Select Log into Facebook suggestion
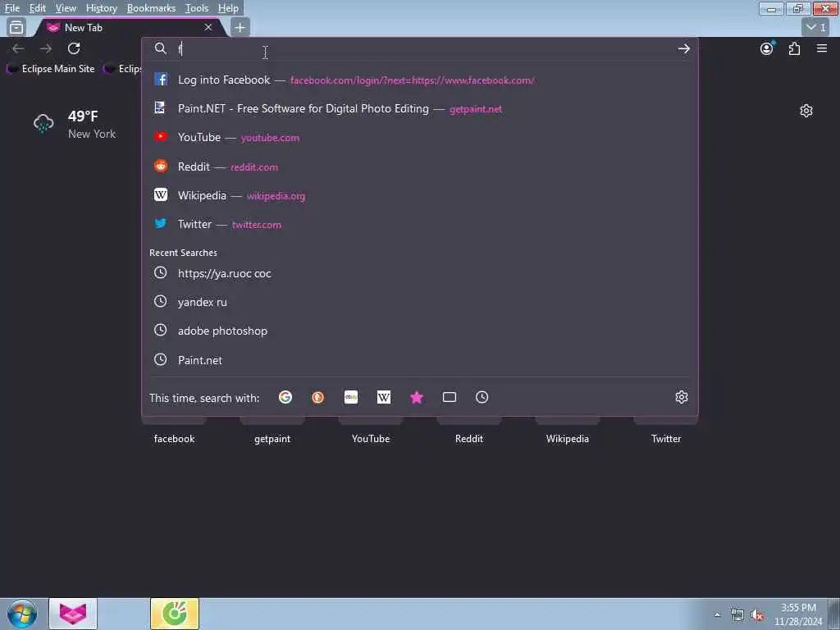The height and width of the screenshot is (630, 840). (x=420, y=80)
